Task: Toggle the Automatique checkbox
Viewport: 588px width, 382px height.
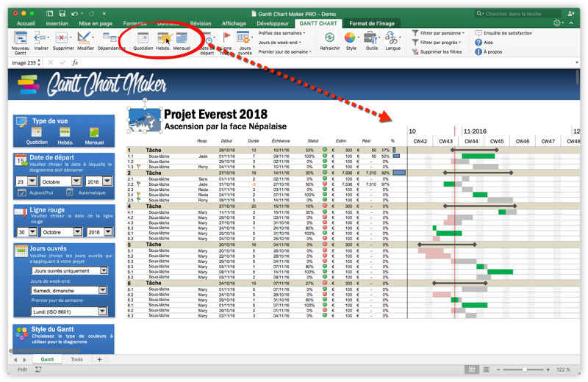Action: click(69, 192)
